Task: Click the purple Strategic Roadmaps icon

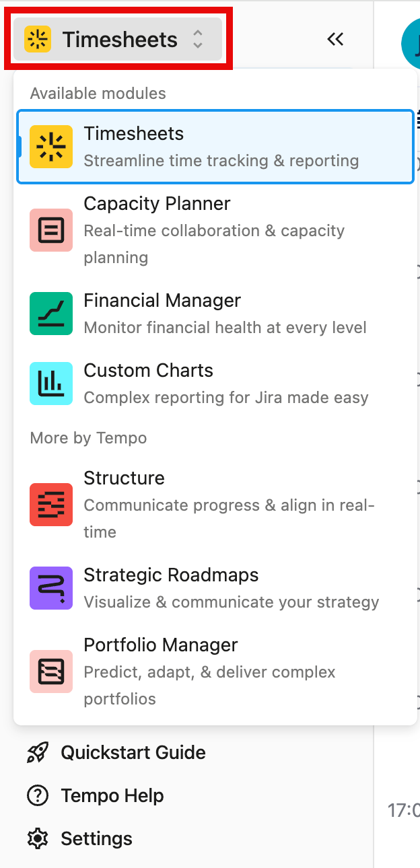Action: (51, 588)
